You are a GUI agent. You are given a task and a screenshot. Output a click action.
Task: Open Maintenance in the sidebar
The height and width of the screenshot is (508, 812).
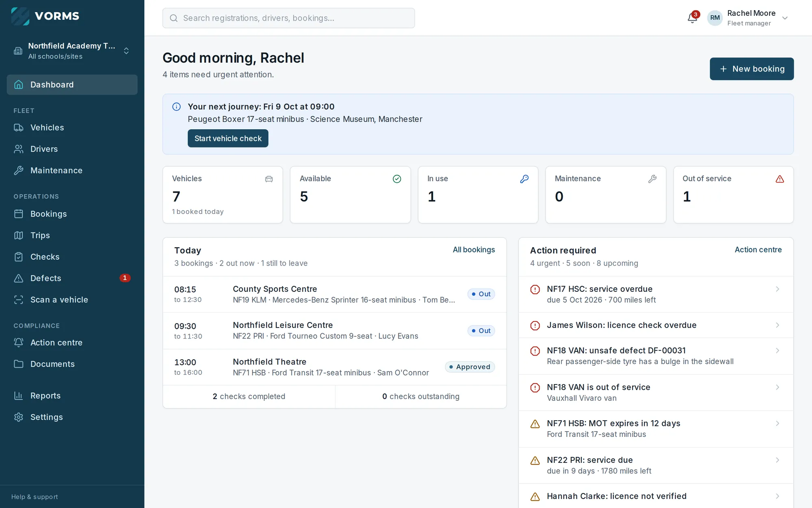point(72,171)
